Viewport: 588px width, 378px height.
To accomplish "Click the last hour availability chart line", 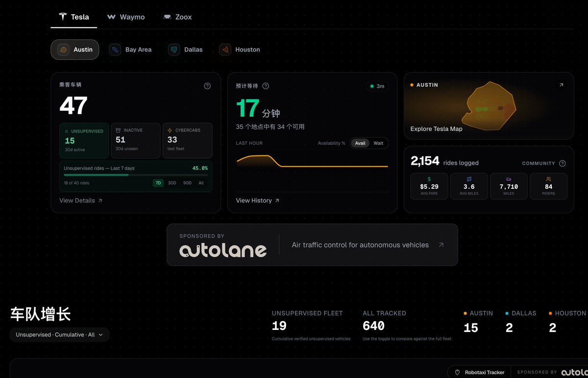I will pos(312,162).
